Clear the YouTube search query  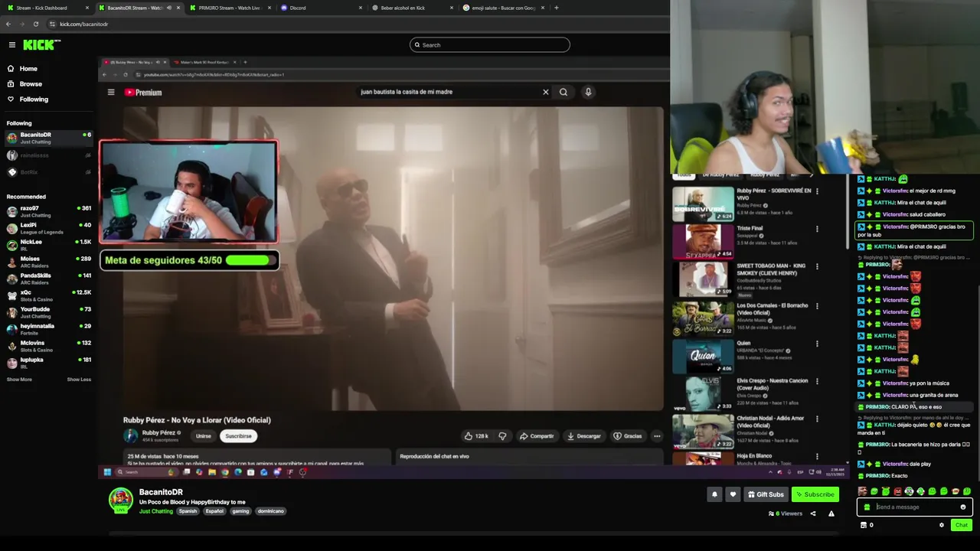546,92
